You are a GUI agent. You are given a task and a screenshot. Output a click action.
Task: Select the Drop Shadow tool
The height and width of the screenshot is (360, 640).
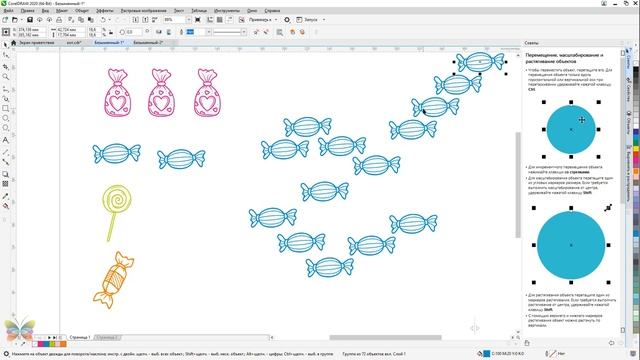tap(5, 174)
